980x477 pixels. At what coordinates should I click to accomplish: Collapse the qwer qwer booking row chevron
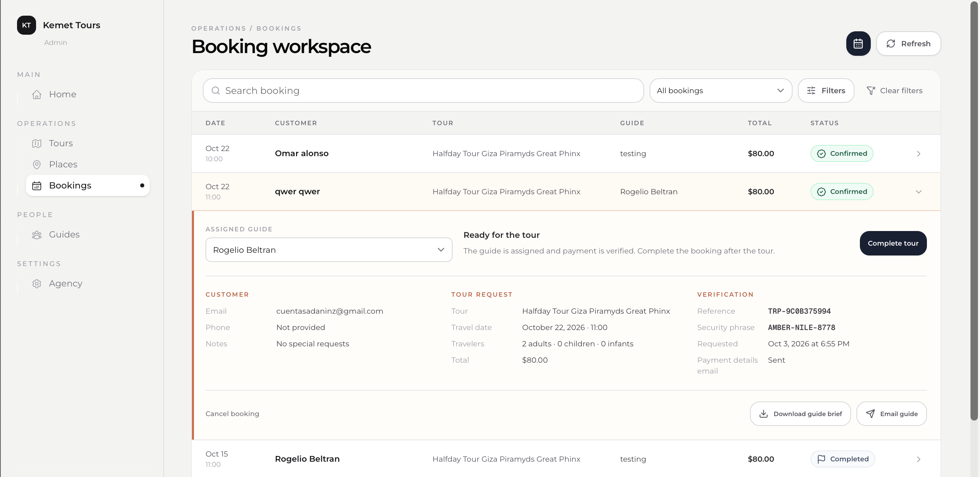(918, 192)
